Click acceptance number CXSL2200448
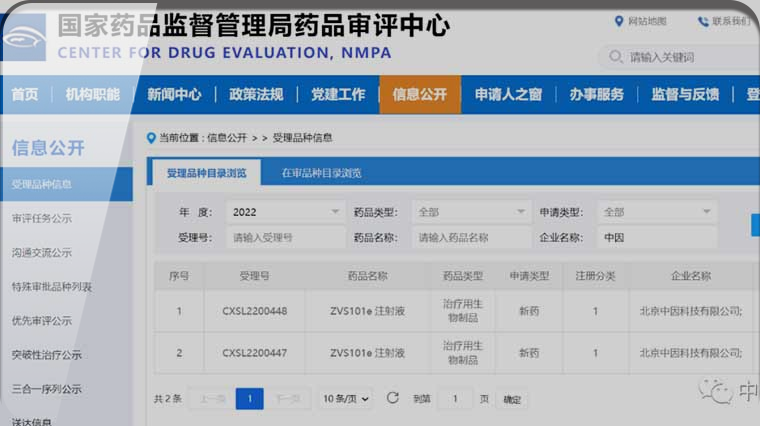The image size is (760, 426). (254, 311)
